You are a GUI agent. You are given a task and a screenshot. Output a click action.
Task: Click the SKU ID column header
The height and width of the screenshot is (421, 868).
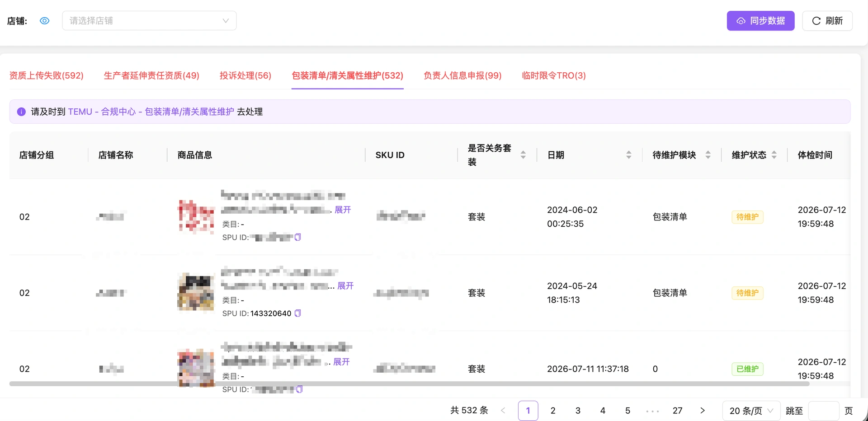(390, 155)
